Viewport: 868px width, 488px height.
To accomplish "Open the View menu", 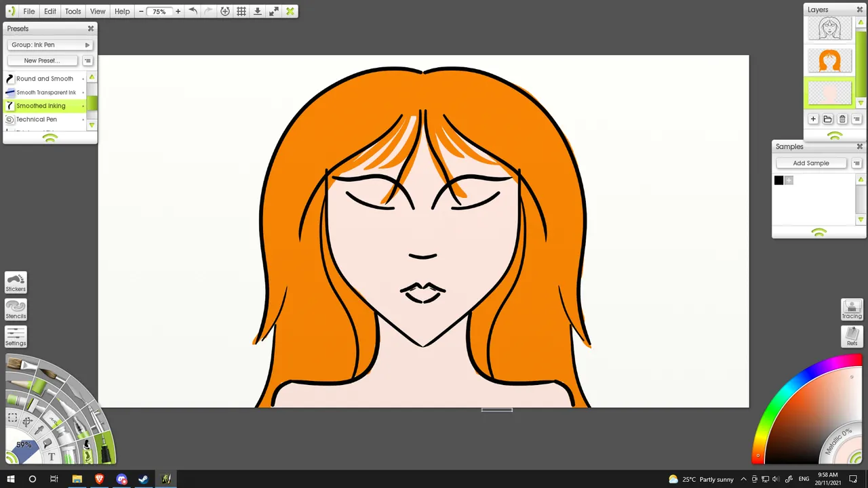I will pyautogui.click(x=98, y=12).
